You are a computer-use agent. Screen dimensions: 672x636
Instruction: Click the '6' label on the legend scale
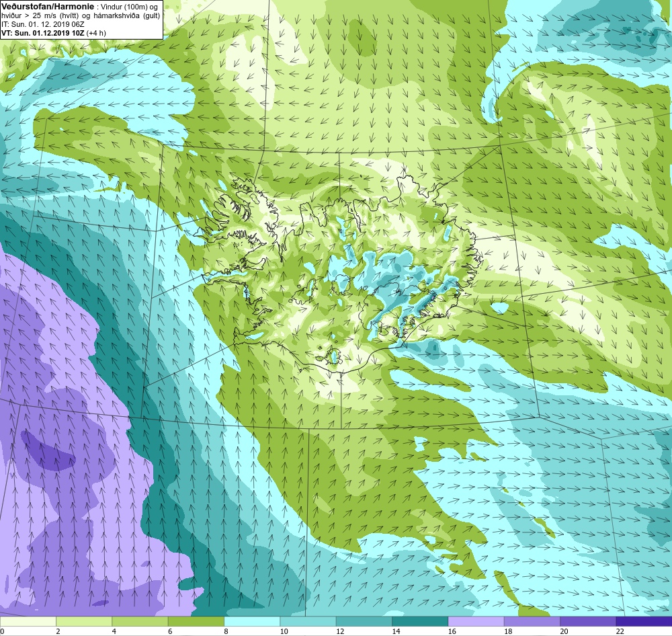170,631
